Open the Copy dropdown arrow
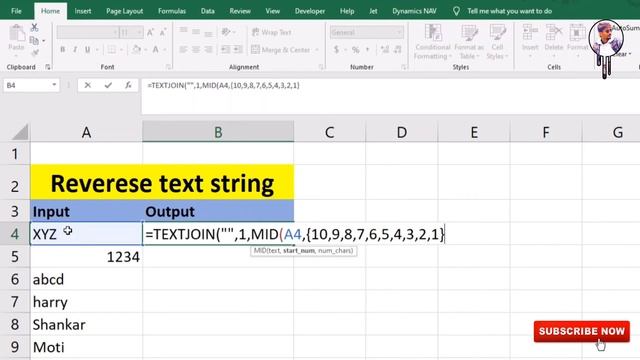Screen dimensions: 640x360 point(44,41)
